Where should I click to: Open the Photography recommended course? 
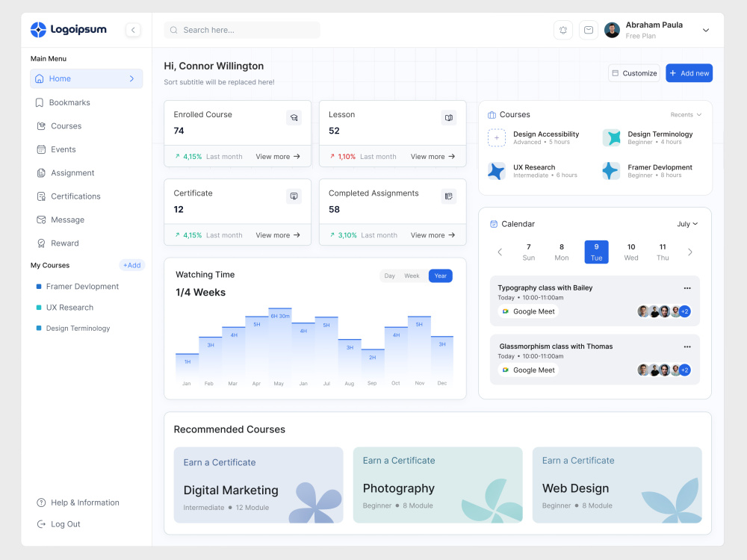point(437,485)
